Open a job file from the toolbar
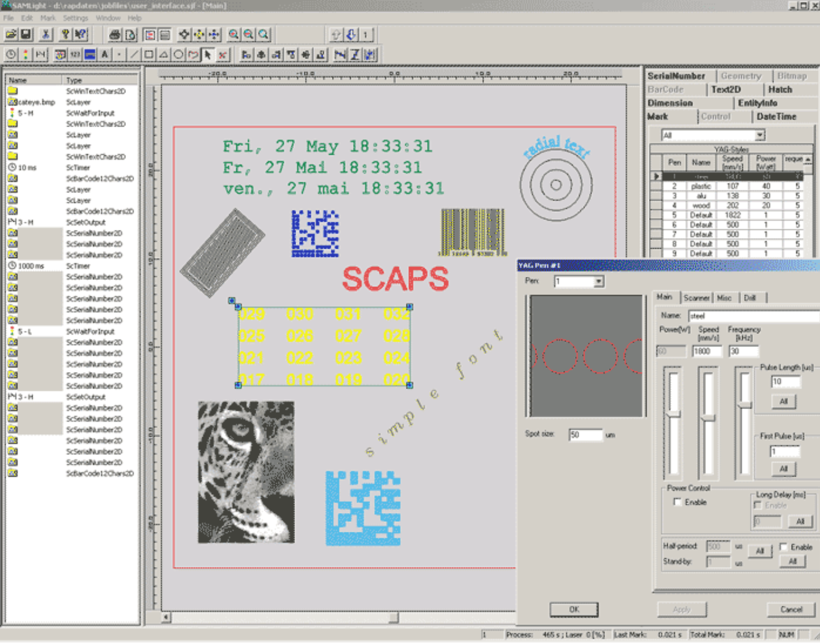820x644 pixels. click(11, 34)
